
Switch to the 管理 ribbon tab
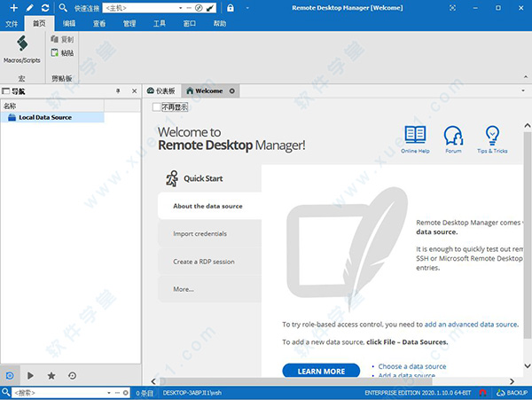[129, 23]
